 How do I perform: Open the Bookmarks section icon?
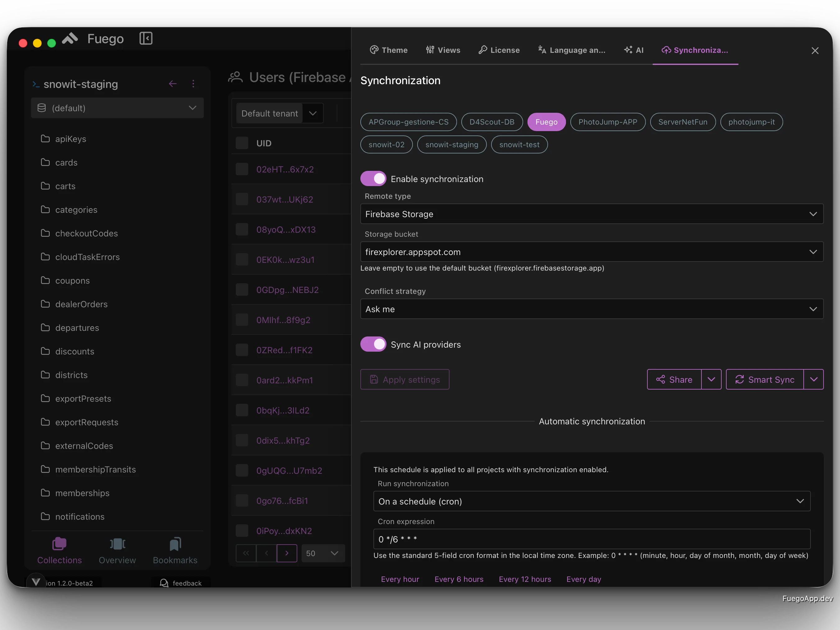point(175,544)
